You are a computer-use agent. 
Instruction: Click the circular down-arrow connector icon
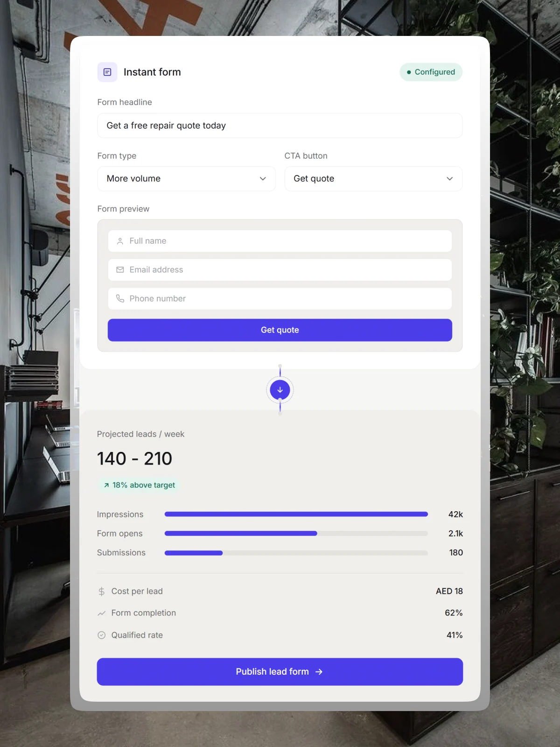click(280, 390)
